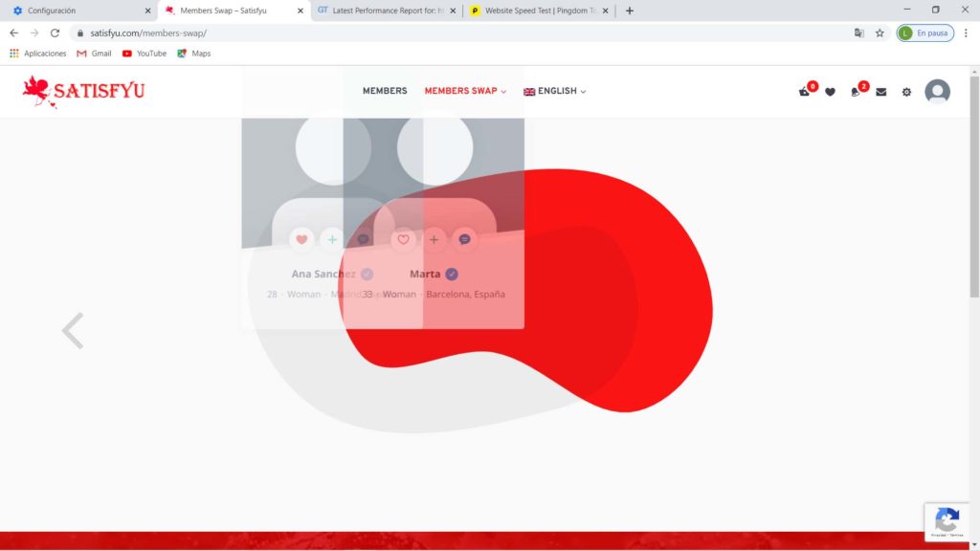The height and width of the screenshot is (551, 980).
Task: Click browser back arrow
Action: click(x=13, y=33)
